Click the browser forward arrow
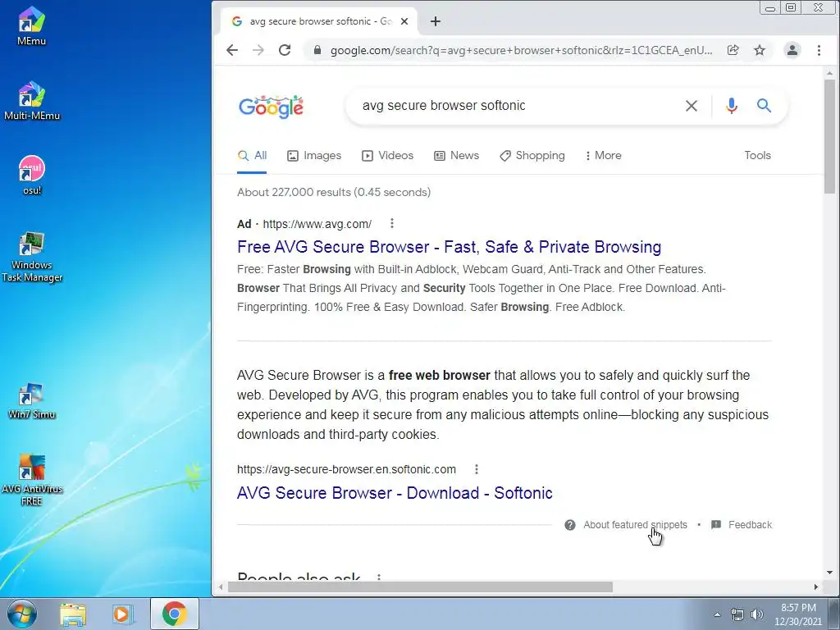Viewport: 840px width, 630px height. coord(258,50)
